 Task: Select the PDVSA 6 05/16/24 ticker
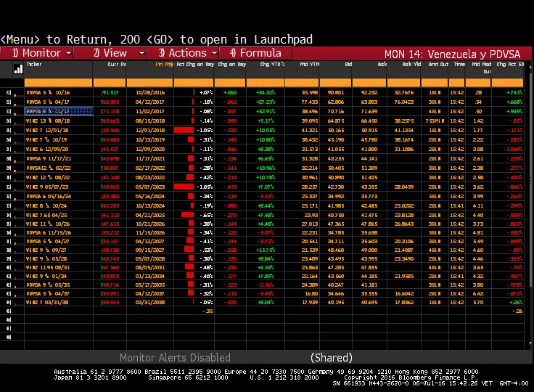coord(49,196)
